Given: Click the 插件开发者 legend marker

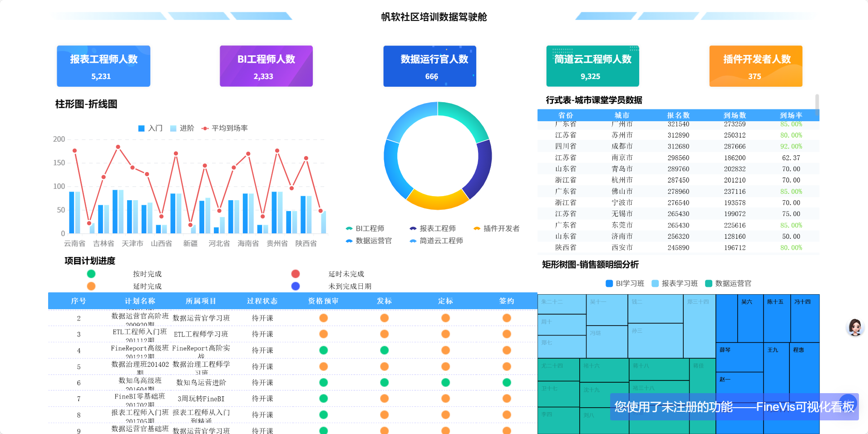Looking at the screenshot, I should 477,228.
